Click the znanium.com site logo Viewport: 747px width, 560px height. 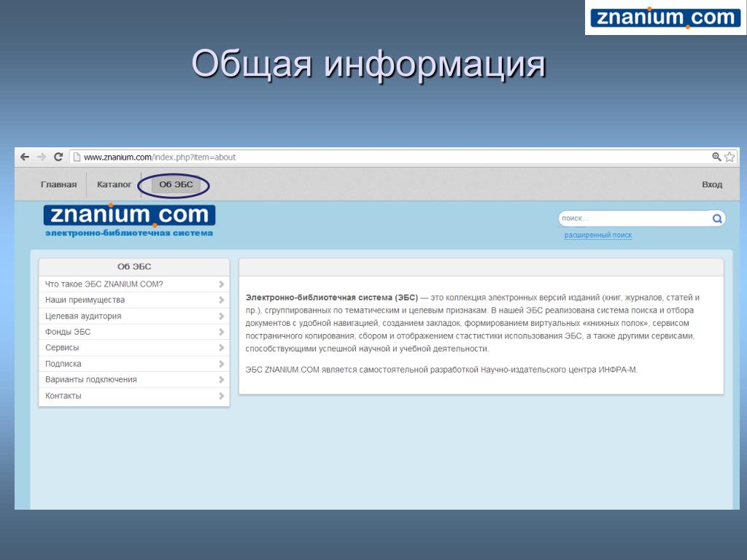coord(129,215)
